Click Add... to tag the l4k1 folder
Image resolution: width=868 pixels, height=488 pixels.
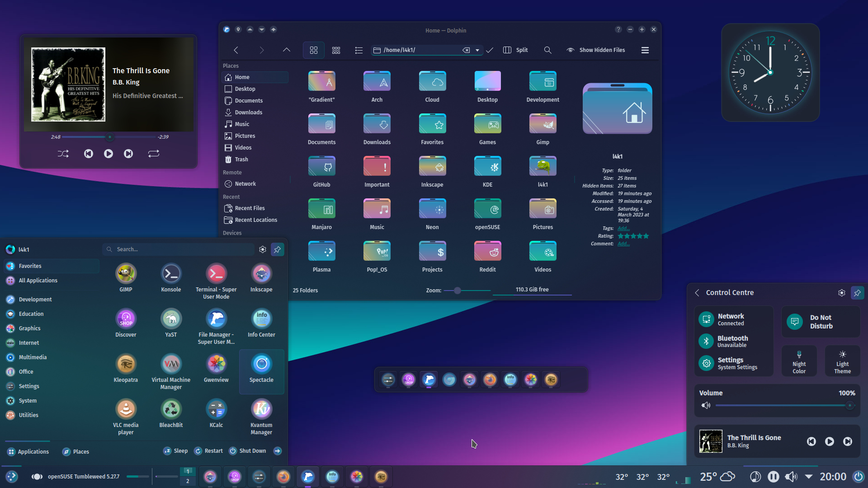pos(623,228)
